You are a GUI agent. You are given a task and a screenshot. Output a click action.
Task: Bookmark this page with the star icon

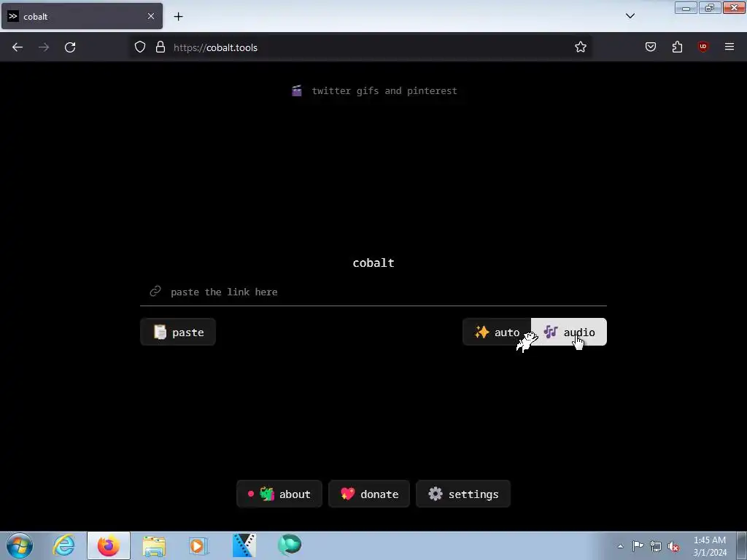580,47
